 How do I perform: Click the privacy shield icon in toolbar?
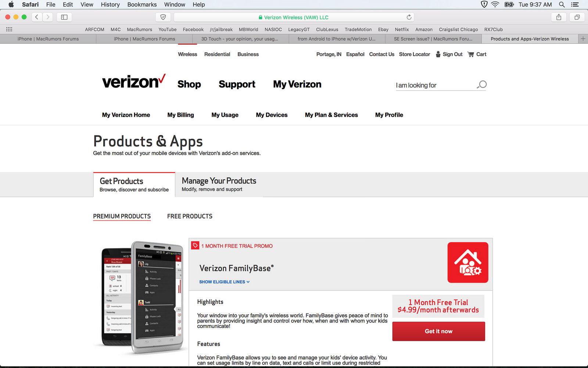click(x=163, y=17)
